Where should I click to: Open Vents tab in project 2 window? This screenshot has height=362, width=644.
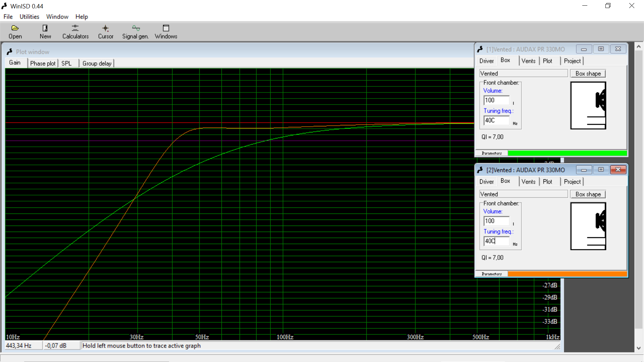pos(528,182)
